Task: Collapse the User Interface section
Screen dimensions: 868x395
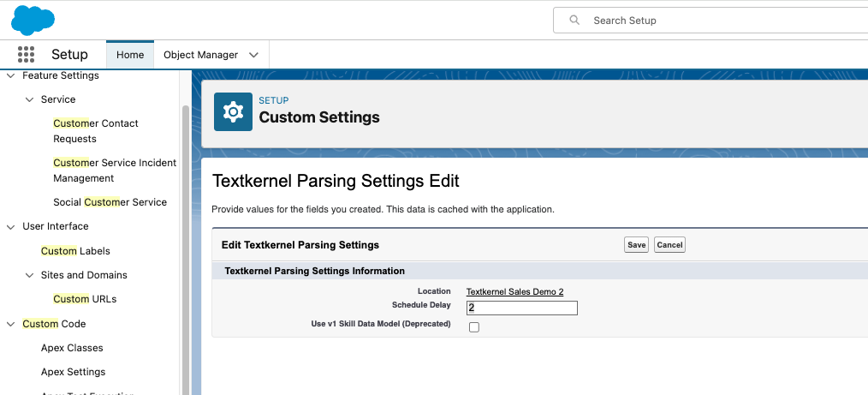Action: tap(10, 226)
